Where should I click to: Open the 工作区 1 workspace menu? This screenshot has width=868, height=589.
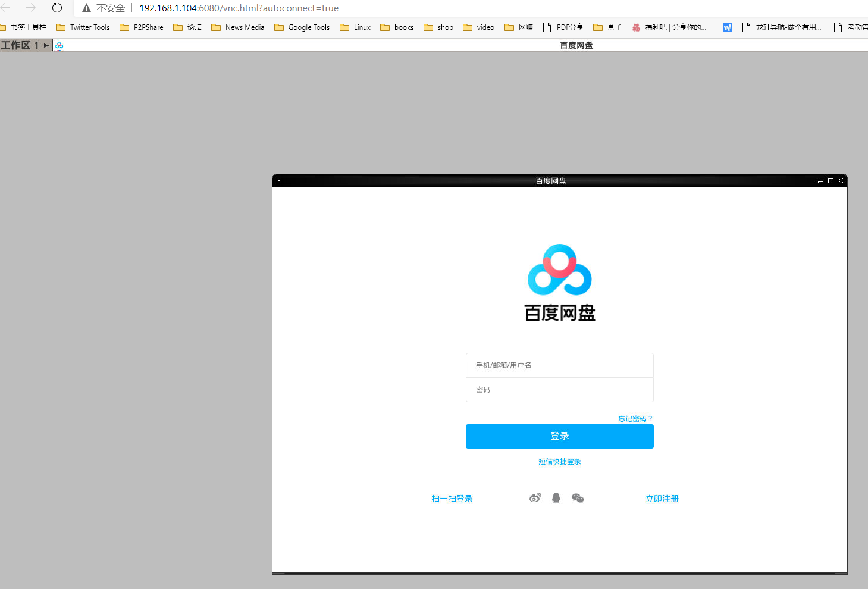point(25,45)
